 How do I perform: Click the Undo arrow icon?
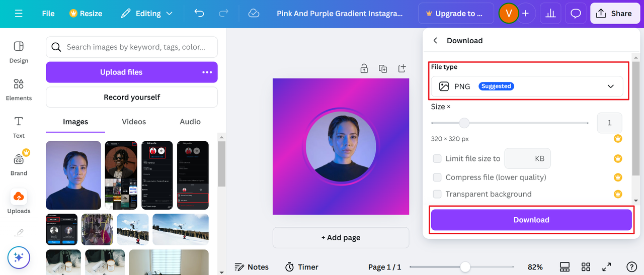(x=199, y=14)
